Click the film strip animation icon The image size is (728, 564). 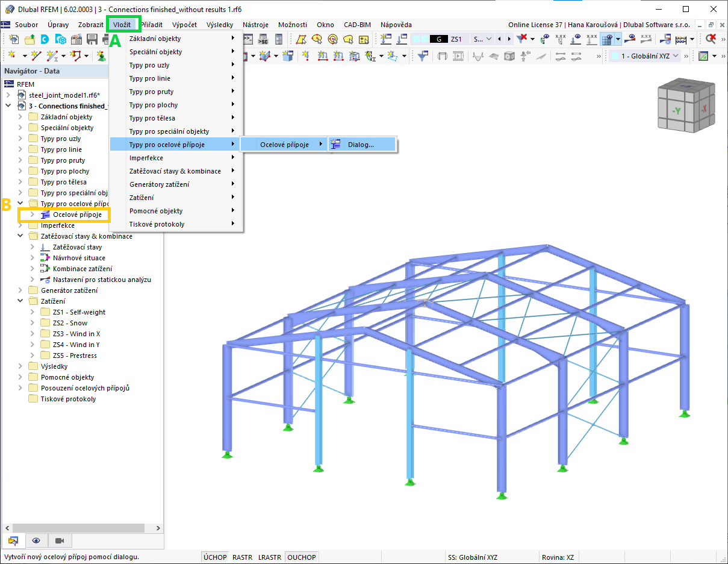459,55
